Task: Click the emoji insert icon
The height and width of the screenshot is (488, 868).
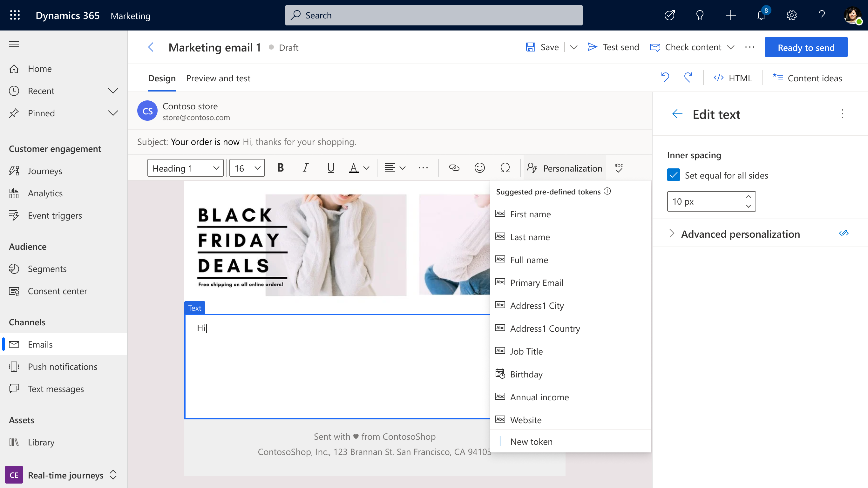Action: 480,168
